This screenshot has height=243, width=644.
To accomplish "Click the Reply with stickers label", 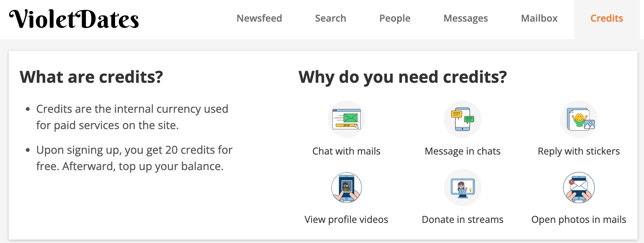I will (x=579, y=151).
